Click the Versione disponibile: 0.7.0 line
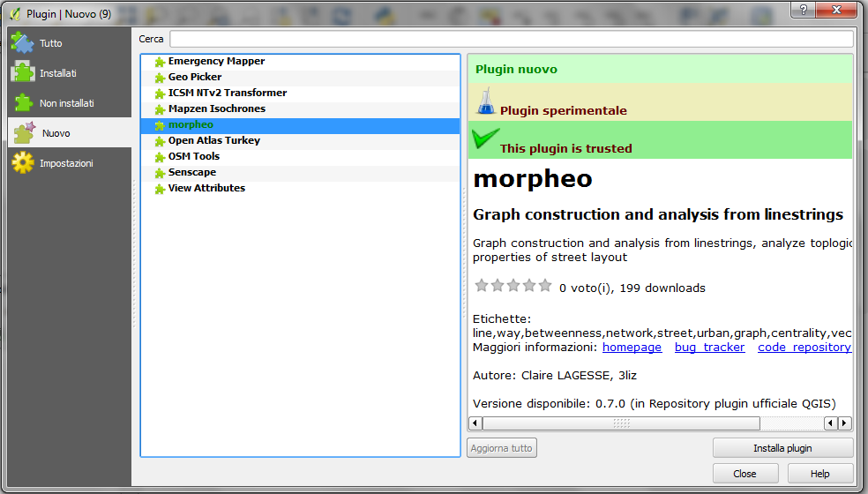This screenshot has width=868, height=494. point(655,404)
